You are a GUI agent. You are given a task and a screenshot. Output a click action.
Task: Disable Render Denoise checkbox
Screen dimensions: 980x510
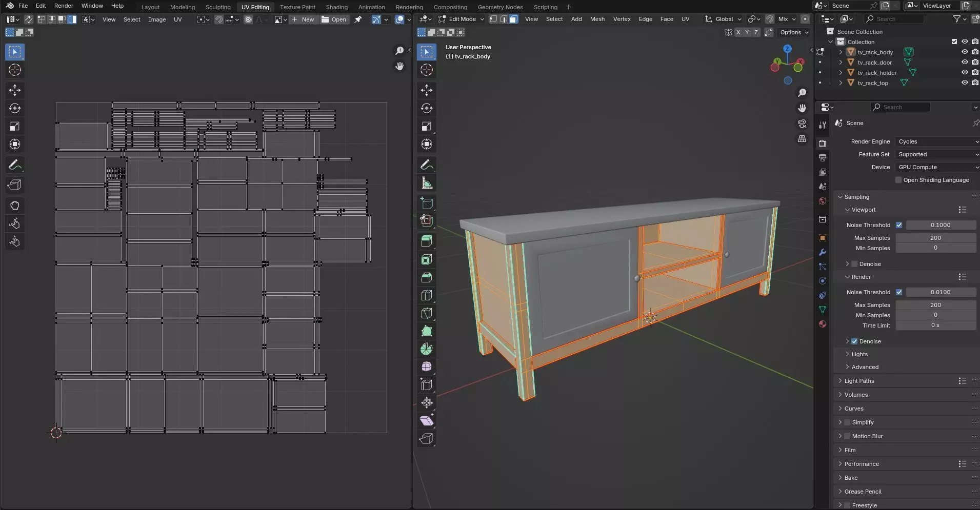pos(854,341)
